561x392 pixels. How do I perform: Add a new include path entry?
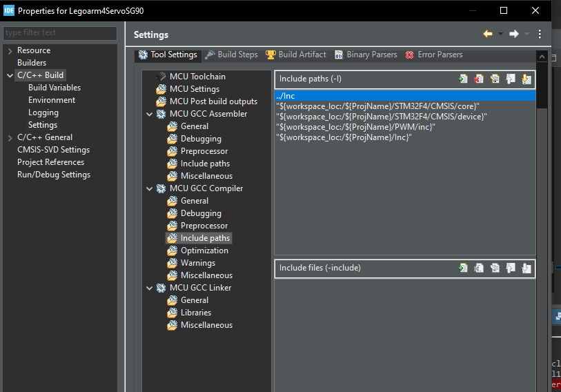pyautogui.click(x=463, y=79)
